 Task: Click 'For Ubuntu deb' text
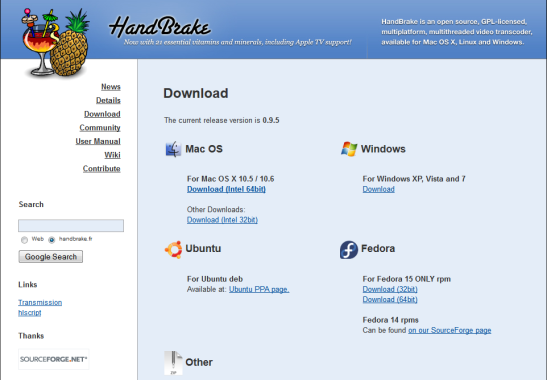[215, 279]
